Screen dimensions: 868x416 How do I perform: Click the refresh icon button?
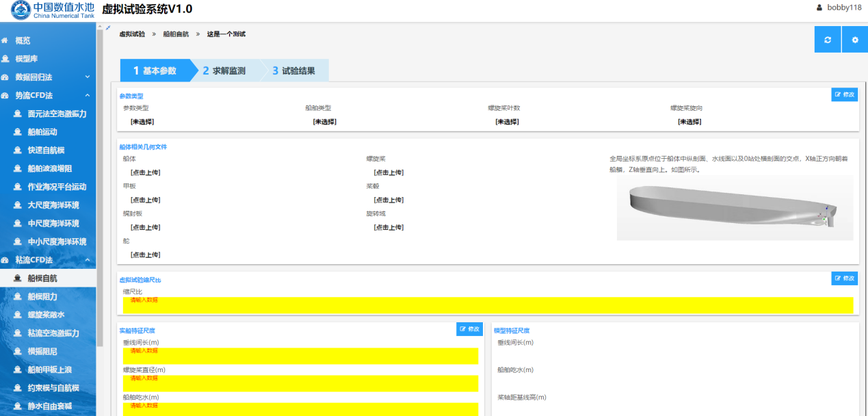pyautogui.click(x=828, y=40)
